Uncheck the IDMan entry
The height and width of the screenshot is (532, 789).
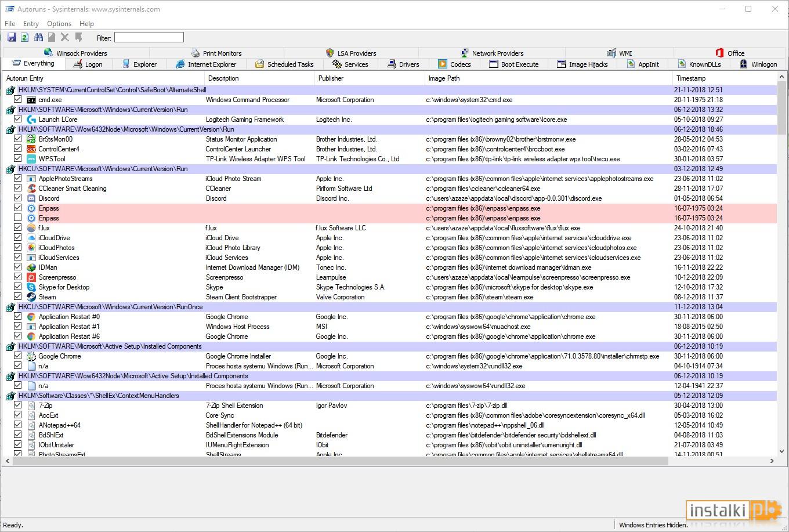[17, 267]
